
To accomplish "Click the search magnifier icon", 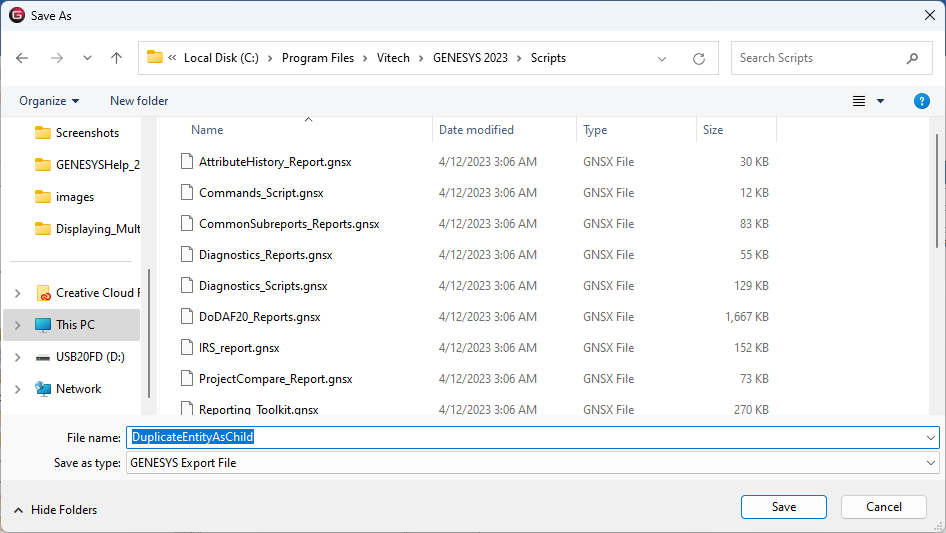I will coord(912,58).
